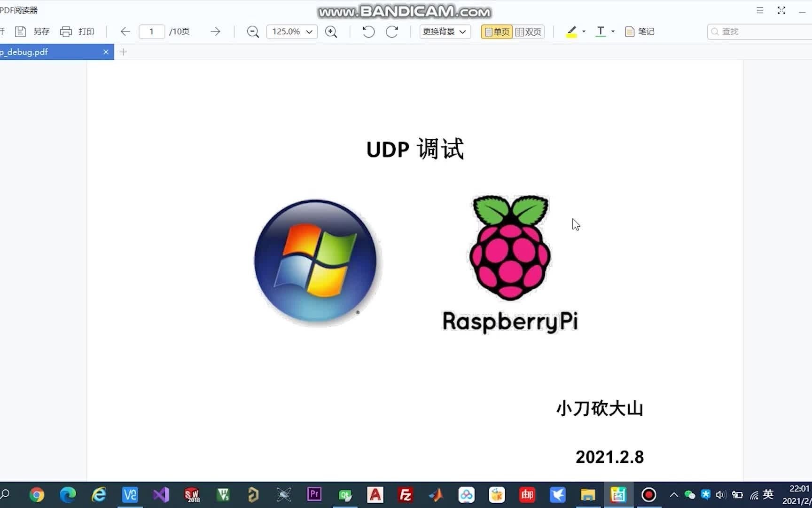This screenshot has height=508, width=812.
Task: Click the 笔记 notes button
Action: (x=640, y=32)
